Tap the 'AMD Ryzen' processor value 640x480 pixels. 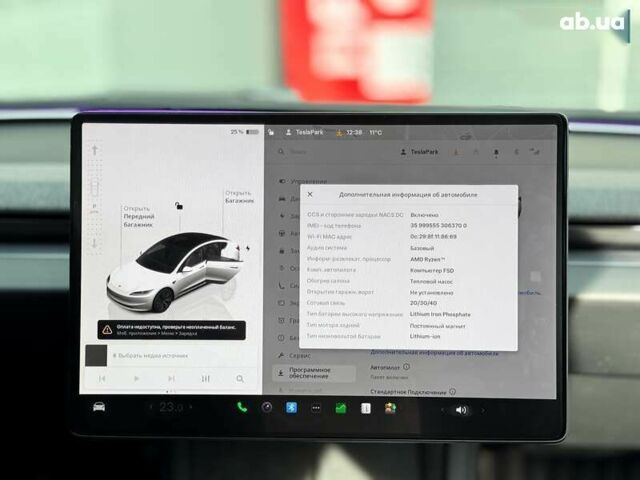427,259
